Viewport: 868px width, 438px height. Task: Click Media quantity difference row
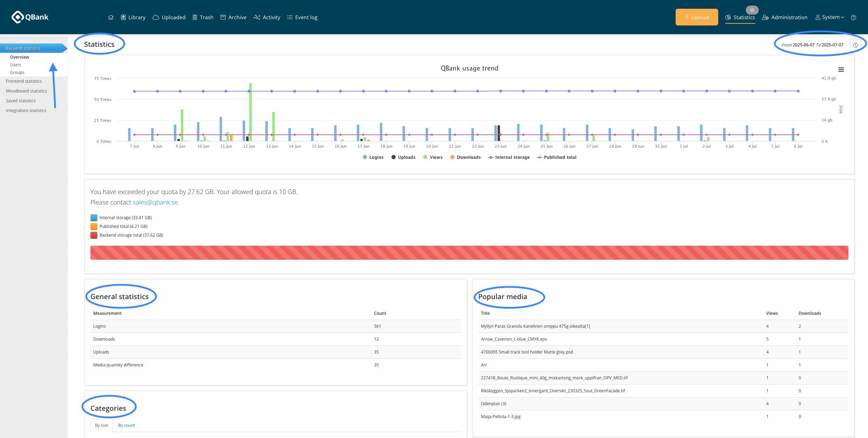coord(275,365)
